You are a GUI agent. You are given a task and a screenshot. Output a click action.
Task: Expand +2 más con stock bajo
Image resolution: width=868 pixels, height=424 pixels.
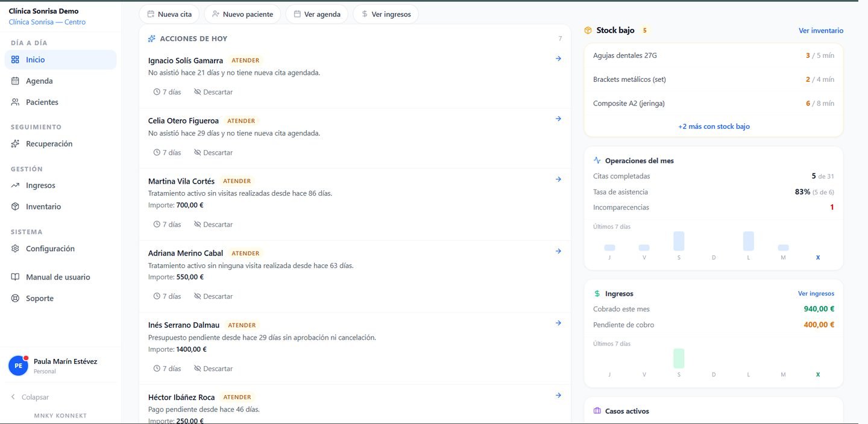pyautogui.click(x=714, y=126)
